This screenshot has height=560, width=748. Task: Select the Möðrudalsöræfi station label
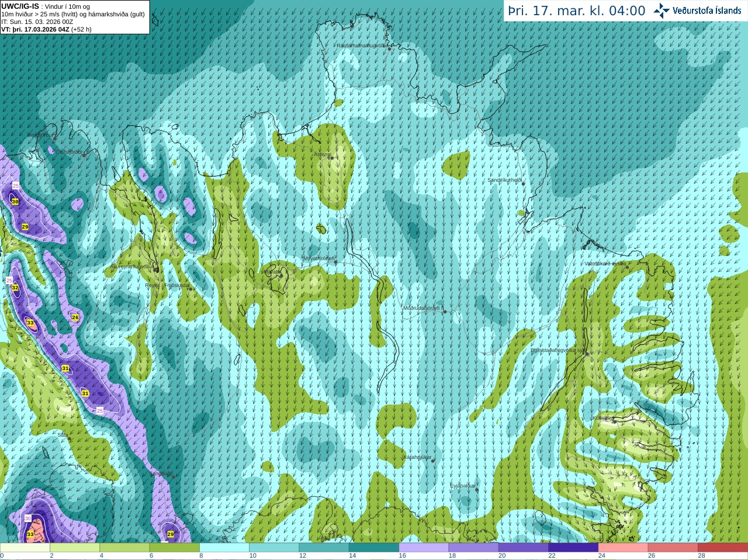pyautogui.click(x=423, y=308)
